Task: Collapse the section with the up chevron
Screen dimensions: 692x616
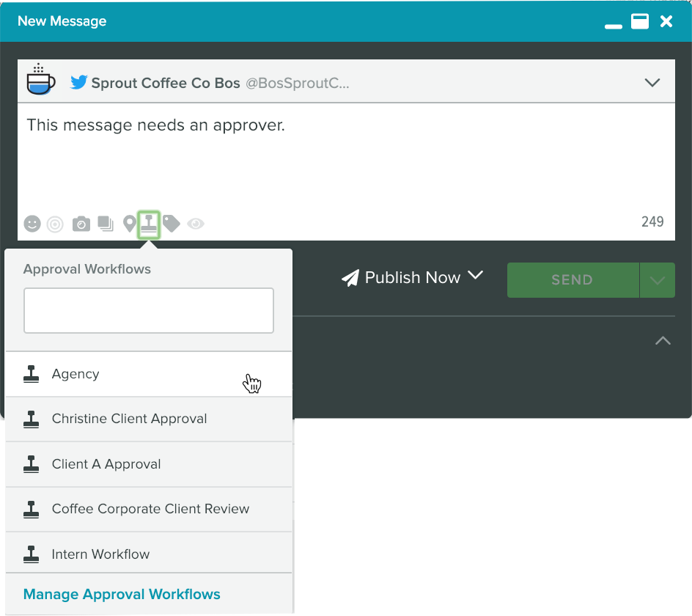Action: tap(663, 340)
